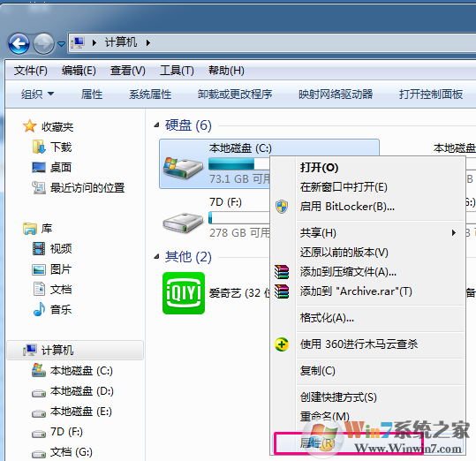Click Scan with 360 cloud Trojan option
The width and height of the screenshot is (476, 461).
(x=359, y=344)
